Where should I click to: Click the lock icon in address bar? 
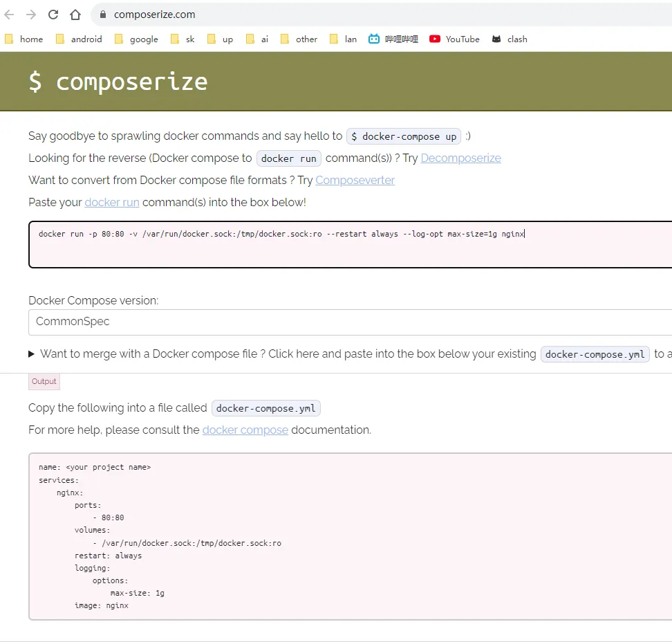103,15
